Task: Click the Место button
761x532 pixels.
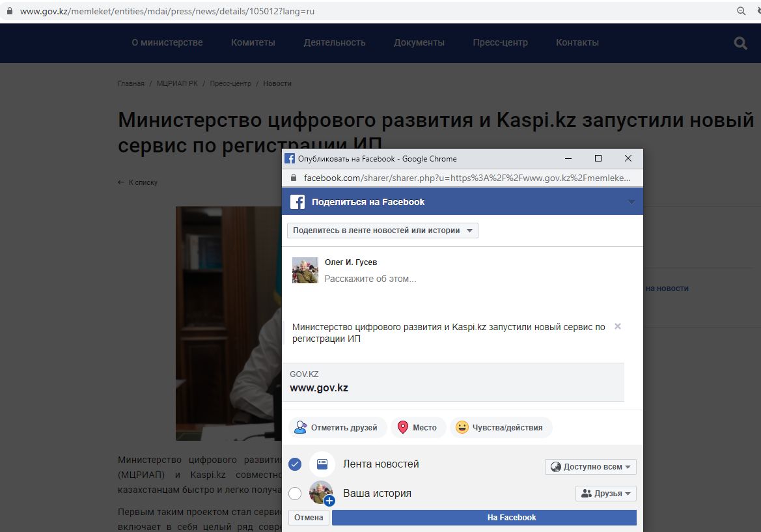Action: [418, 428]
